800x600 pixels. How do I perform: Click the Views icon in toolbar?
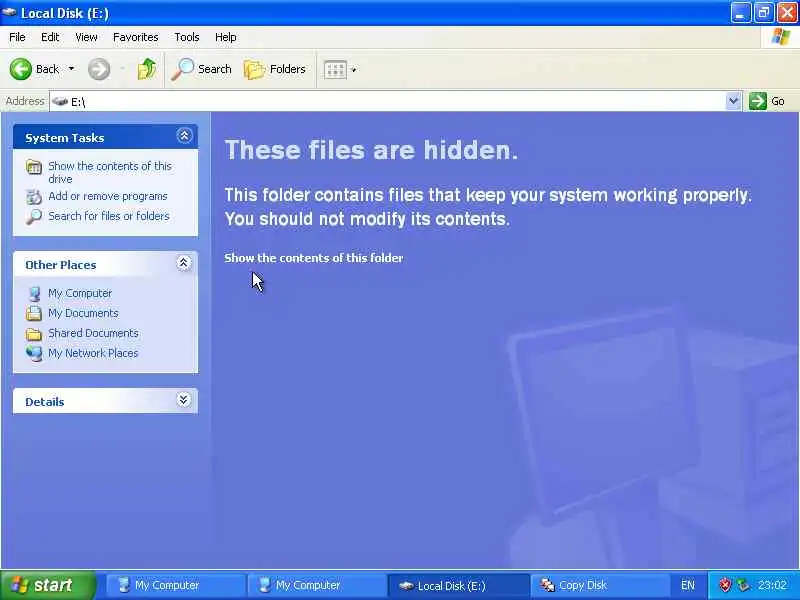click(335, 70)
